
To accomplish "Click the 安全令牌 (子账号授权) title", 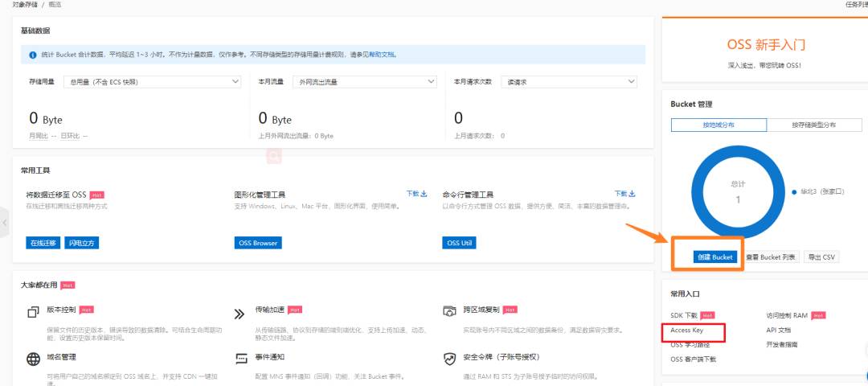I will 502,357.
